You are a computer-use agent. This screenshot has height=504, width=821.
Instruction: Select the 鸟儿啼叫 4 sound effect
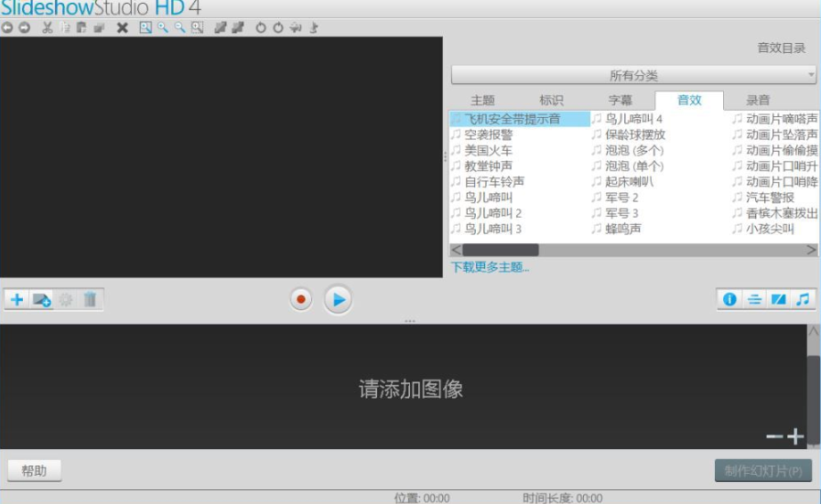pos(633,119)
